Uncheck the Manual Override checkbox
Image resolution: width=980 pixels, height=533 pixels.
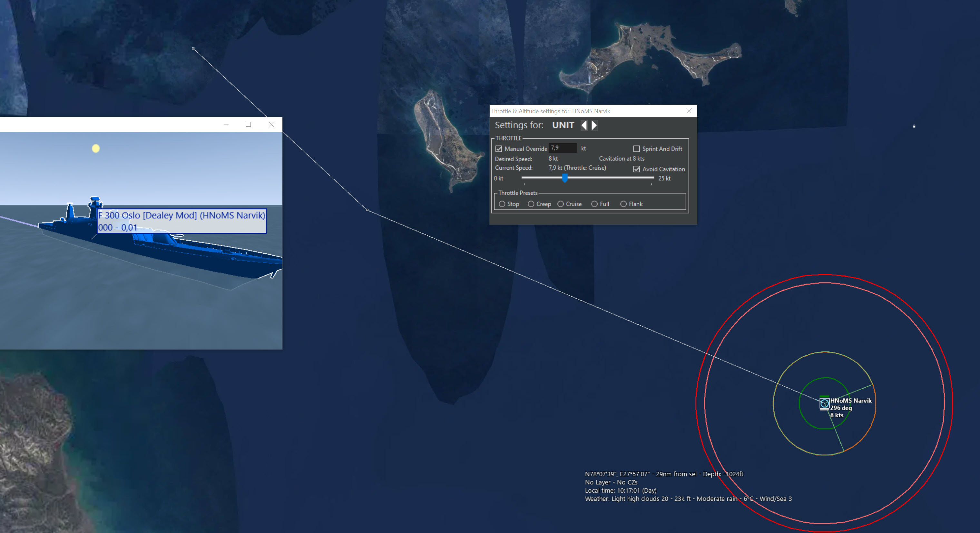click(498, 149)
